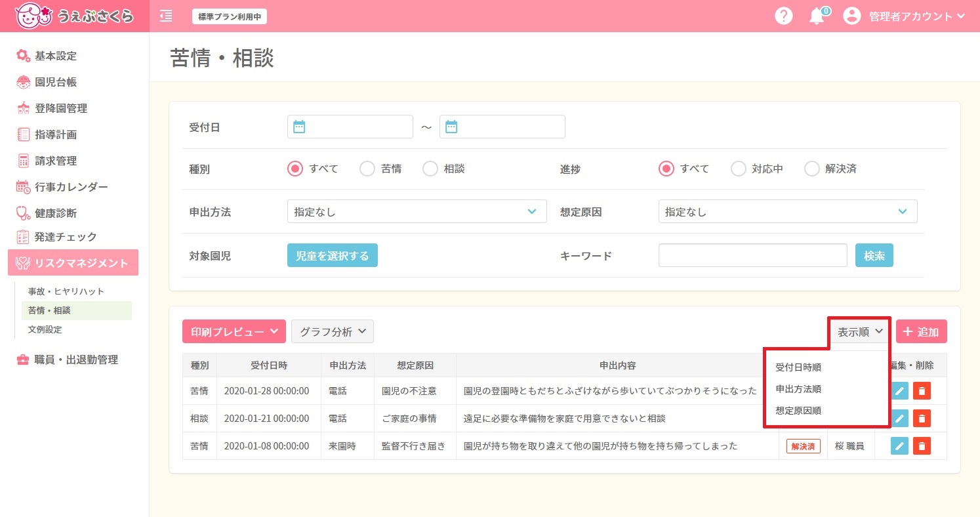Click the 受付日 start date field
Image resolution: width=980 pixels, height=517 pixels.
350,127
